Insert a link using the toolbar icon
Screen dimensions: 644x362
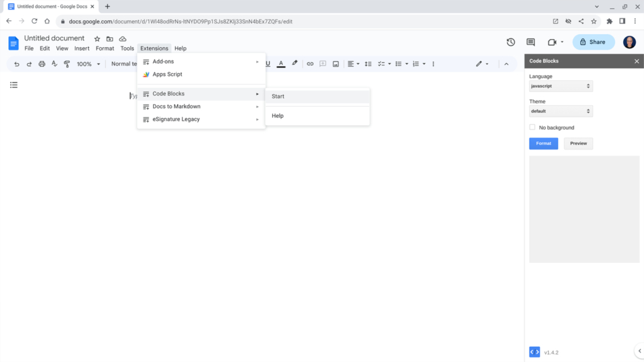(309, 63)
